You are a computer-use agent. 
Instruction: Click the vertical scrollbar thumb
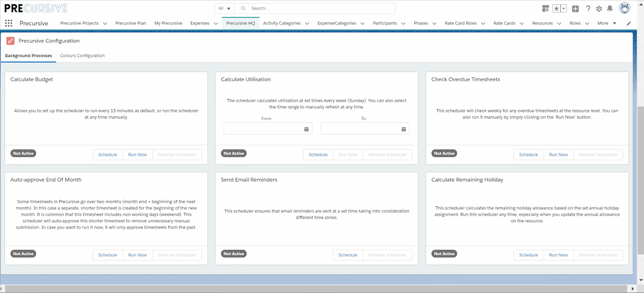click(640, 180)
